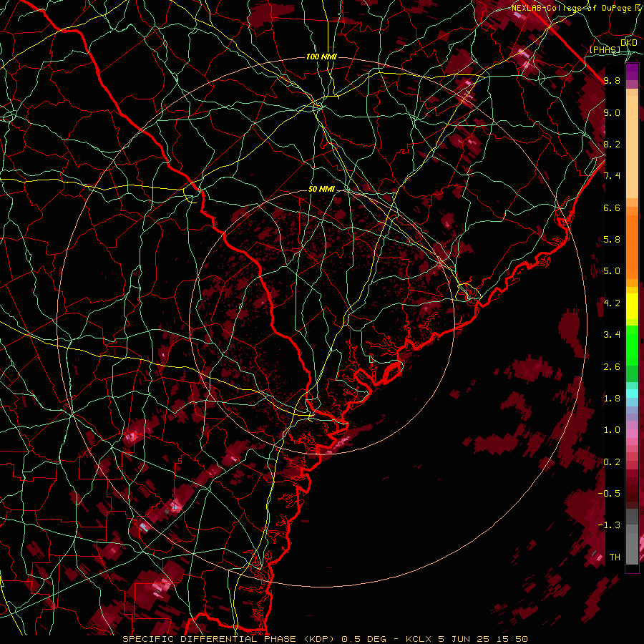Click the '0.5 DEG' elevation angle text
The image size is (644, 644).
click(363, 639)
